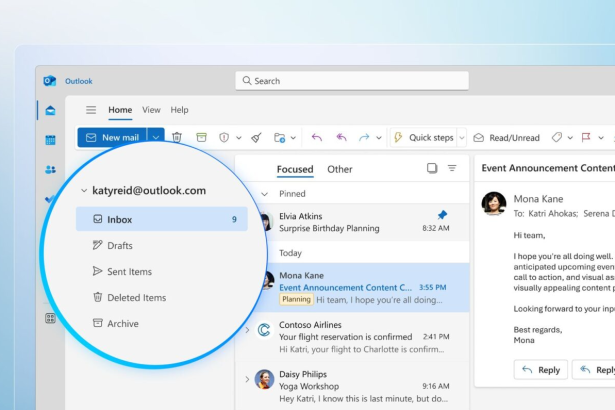The image size is (615, 410).
Task: Click in the Search box
Action: (x=352, y=81)
